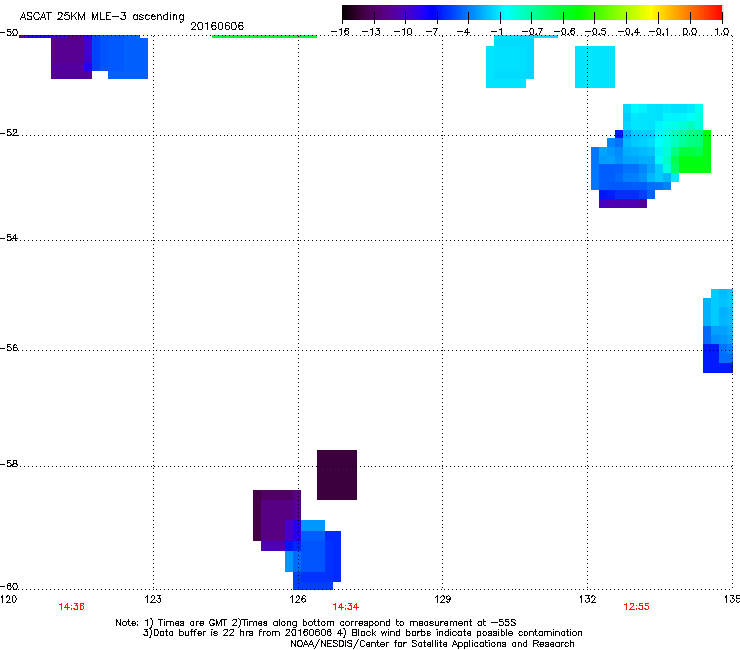
Task: Click the latitude axis label -58
Action: [x=9, y=464]
